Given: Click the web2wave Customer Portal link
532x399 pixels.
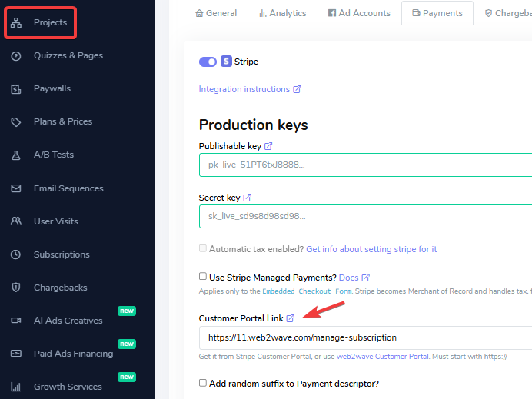Looking at the screenshot, I should (383, 357).
